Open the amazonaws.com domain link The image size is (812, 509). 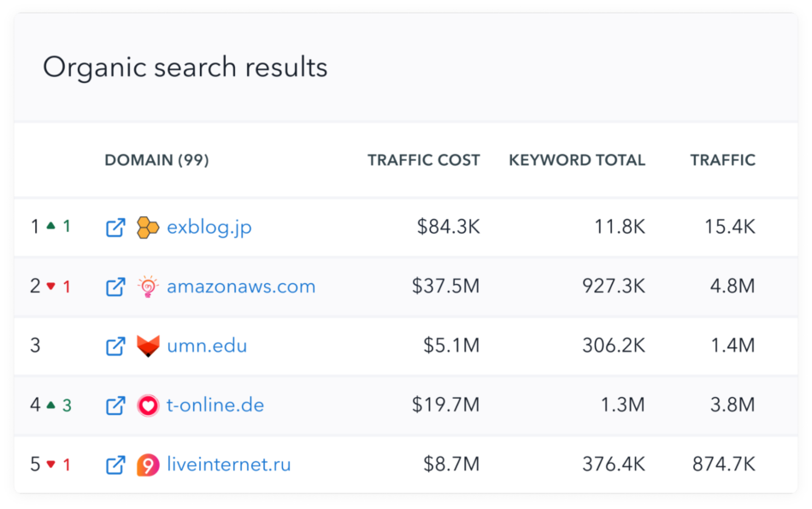click(x=241, y=287)
